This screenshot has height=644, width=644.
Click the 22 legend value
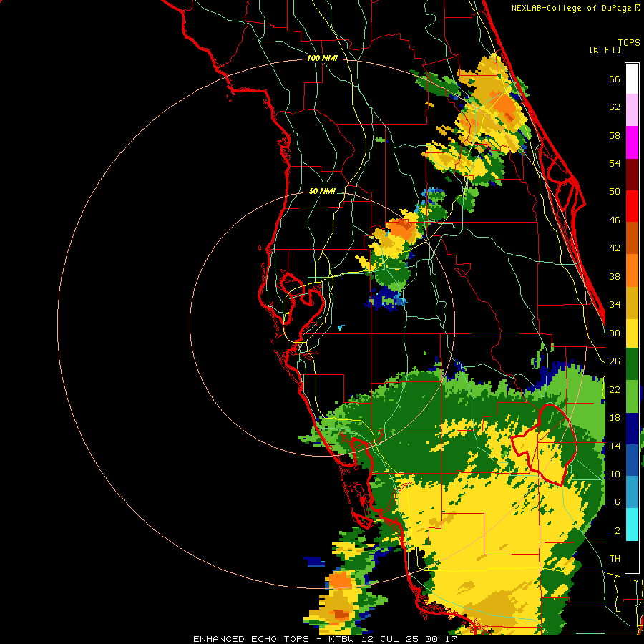point(615,389)
